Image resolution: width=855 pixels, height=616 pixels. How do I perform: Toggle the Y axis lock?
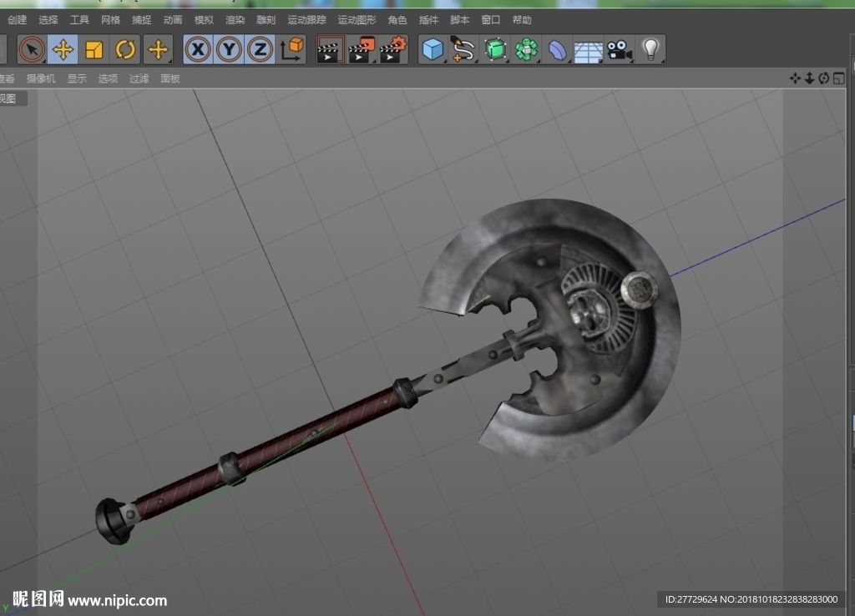[x=229, y=49]
